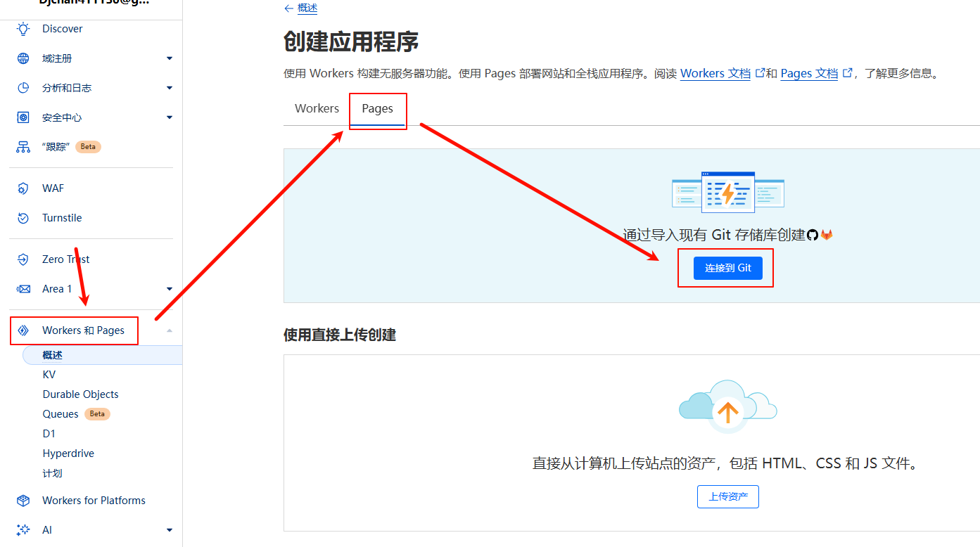
Task: Click the AI sparkle icon
Action: (x=23, y=530)
